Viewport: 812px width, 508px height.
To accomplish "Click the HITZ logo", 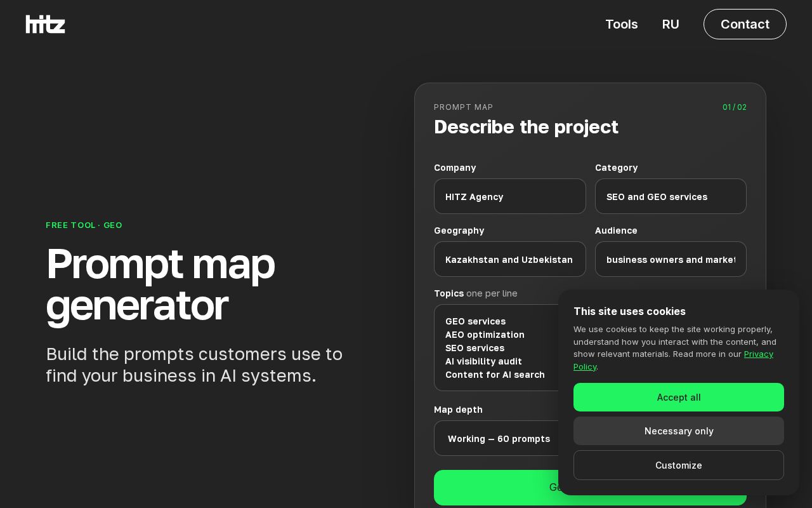I will coord(45,24).
